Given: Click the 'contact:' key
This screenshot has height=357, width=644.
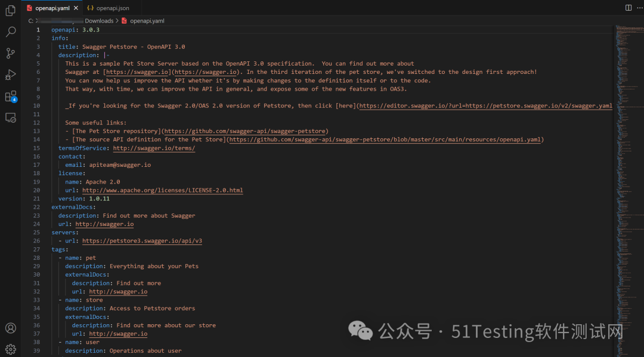Looking at the screenshot, I should pyautogui.click(x=72, y=156).
